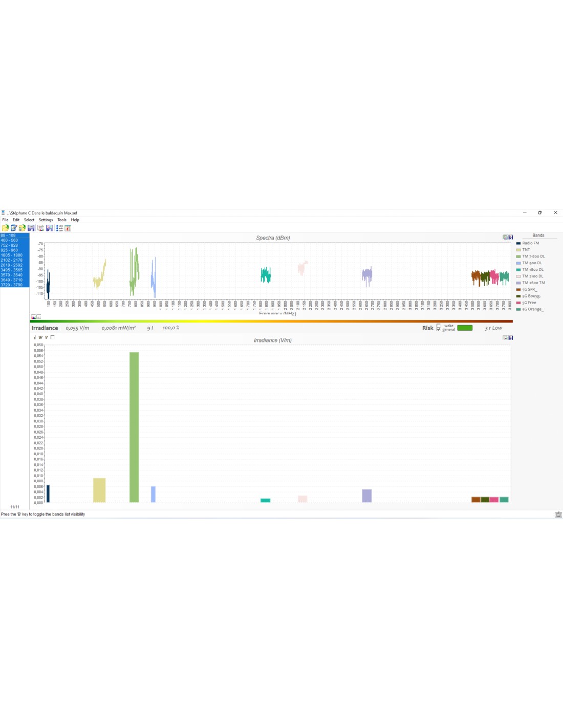Copy the Irradiance chart image icon
563x728 pixels.
[505, 337]
